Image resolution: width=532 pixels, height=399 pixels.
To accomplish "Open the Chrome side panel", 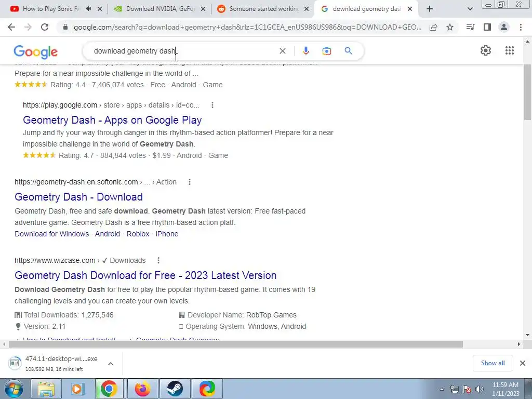I will click(x=487, y=27).
